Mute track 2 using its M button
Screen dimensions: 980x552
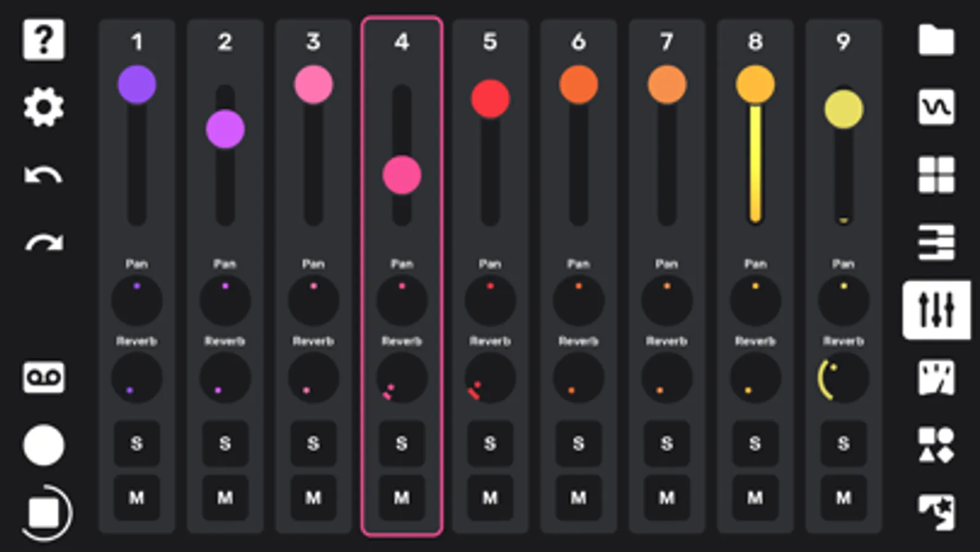tap(225, 497)
